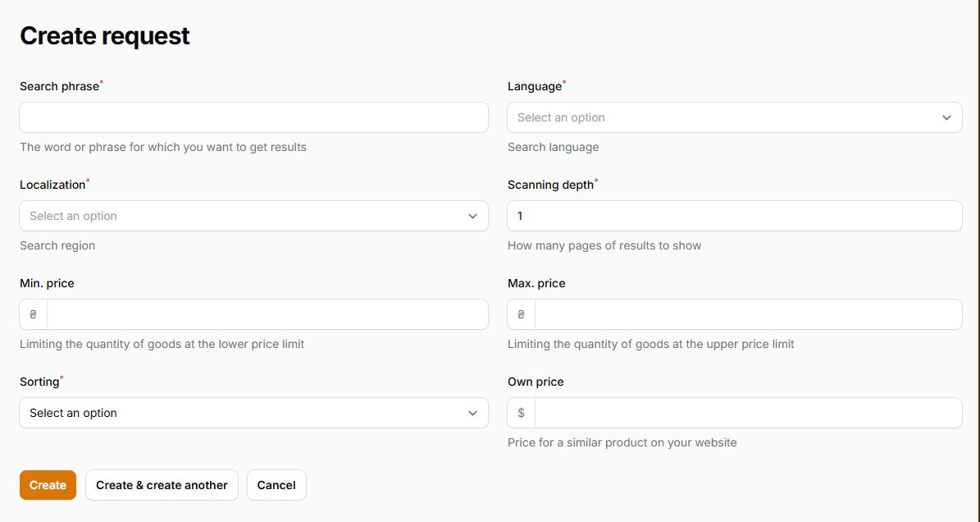This screenshot has width=980, height=522.
Task: Cancel the request creation
Action: [276, 485]
